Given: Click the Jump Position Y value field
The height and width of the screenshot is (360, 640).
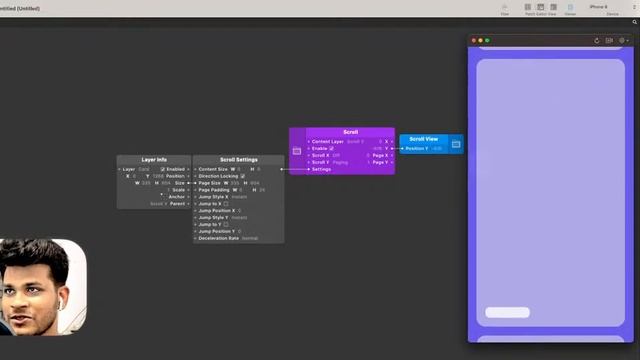Looking at the screenshot, I should pos(239,231).
